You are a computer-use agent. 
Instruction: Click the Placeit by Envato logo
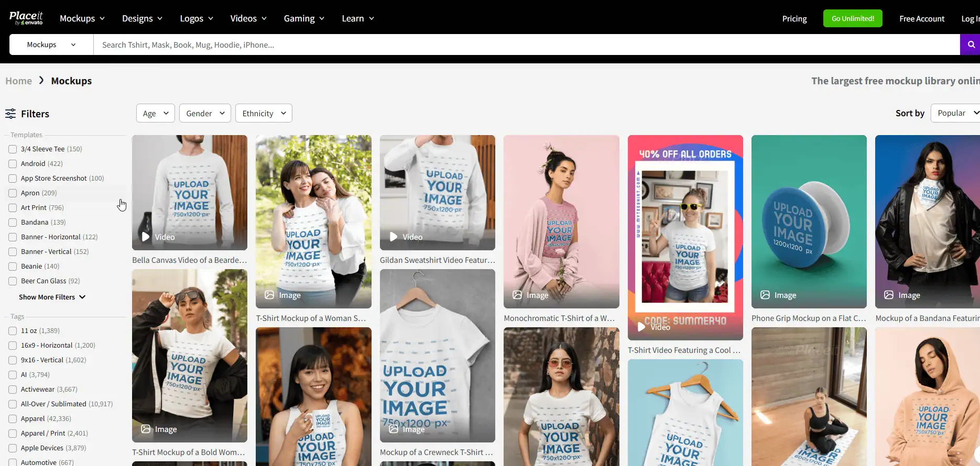[x=26, y=18]
